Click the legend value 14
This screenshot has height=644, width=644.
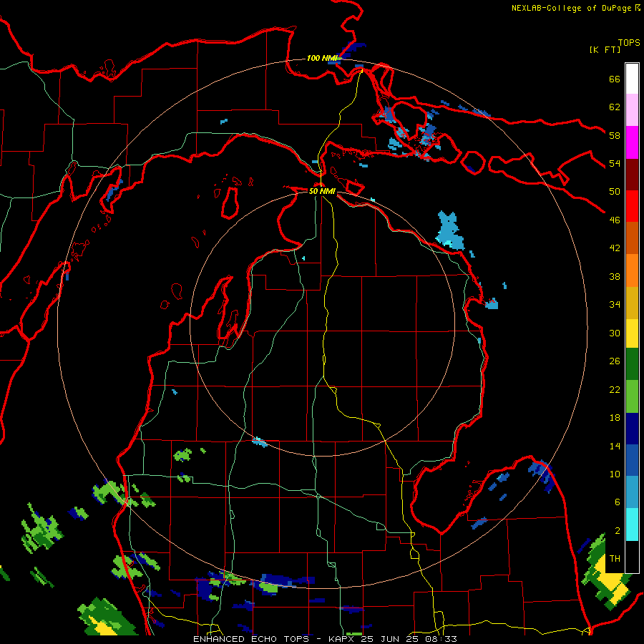pyautogui.click(x=615, y=446)
